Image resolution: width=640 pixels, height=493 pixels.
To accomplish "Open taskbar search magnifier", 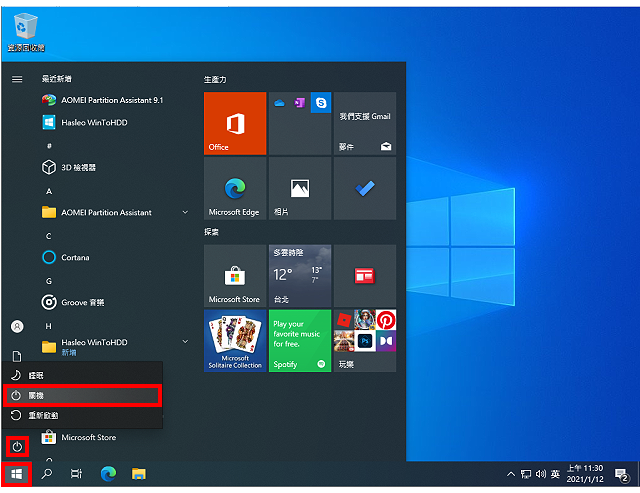I will pyautogui.click(x=47, y=474).
